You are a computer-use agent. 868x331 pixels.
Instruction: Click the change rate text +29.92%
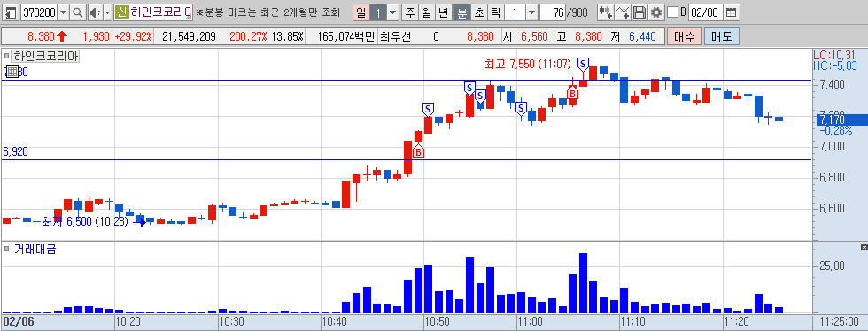(x=134, y=37)
